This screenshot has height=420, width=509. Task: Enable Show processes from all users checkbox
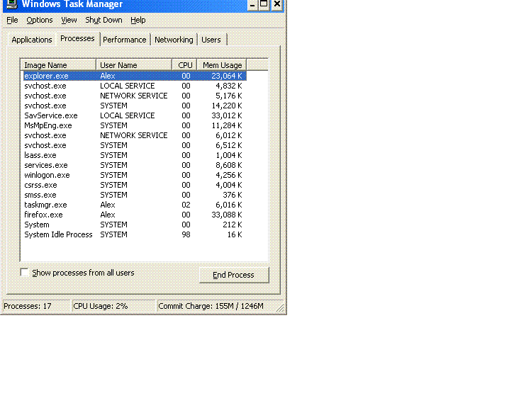(25, 273)
